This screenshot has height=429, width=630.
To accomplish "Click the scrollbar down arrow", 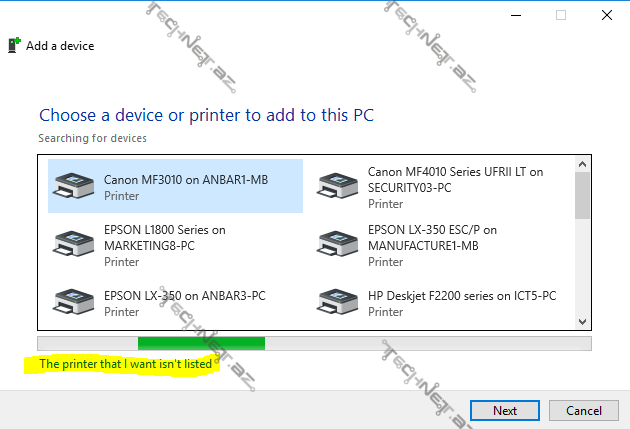I will click(x=582, y=321).
